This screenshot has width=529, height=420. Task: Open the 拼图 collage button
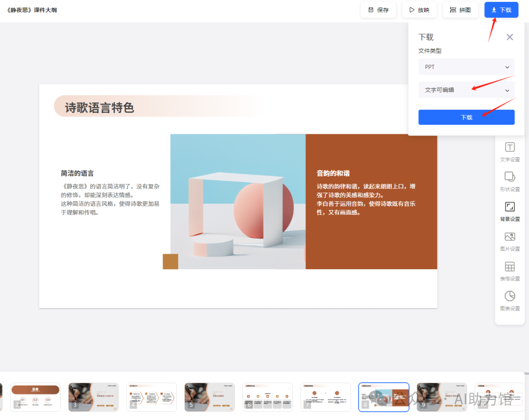pyautogui.click(x=460, y=10)
